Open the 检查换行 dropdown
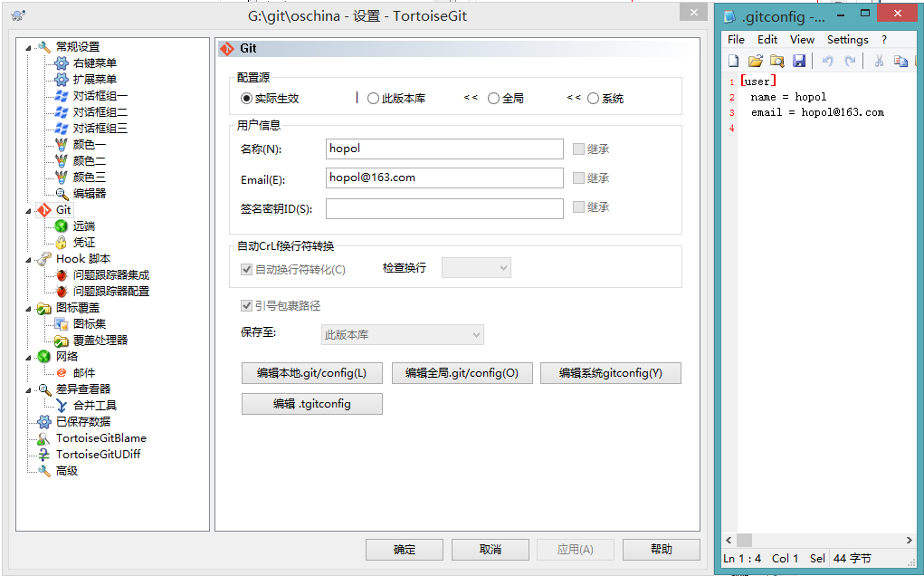Viewport: 924px width, 576px height. coord(476,268)
